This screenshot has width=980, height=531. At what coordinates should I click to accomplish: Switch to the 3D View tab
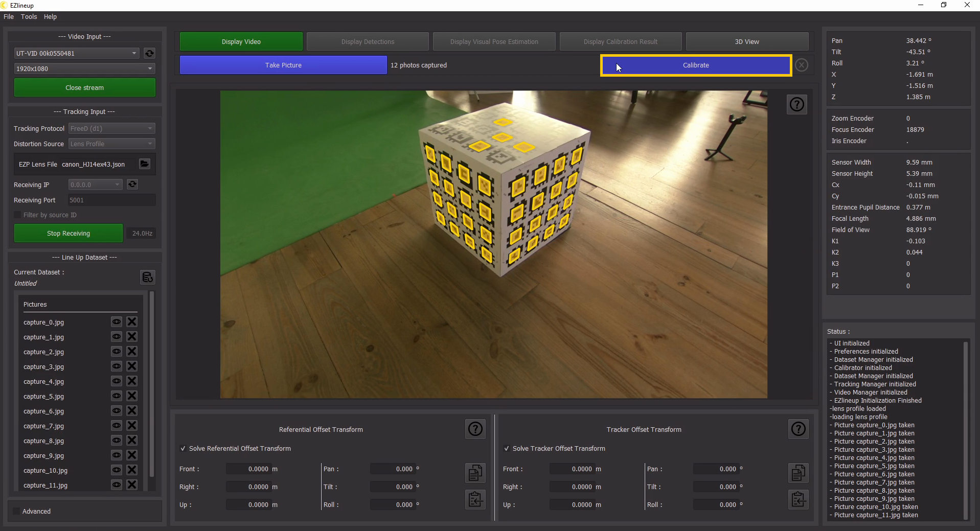[746, 42]
